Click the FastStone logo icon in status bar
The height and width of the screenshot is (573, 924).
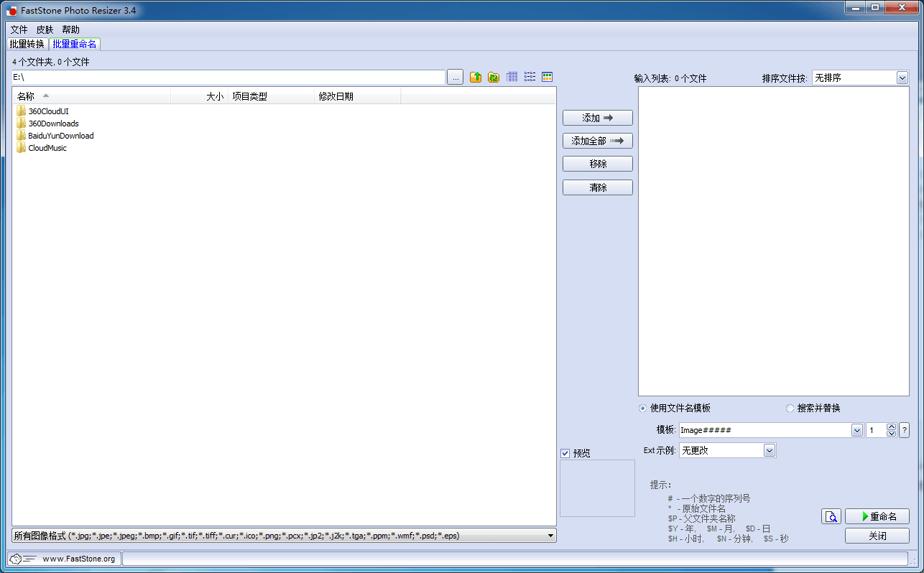pyautogui.click(x=15, y=559)
